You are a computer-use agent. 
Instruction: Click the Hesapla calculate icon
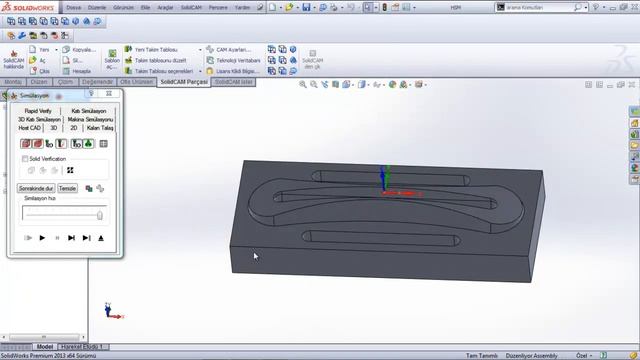point(66,71)
